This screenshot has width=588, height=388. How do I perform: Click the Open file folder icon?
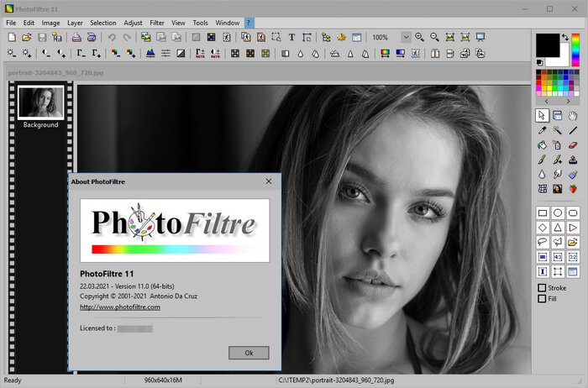[x=26, y=38]
